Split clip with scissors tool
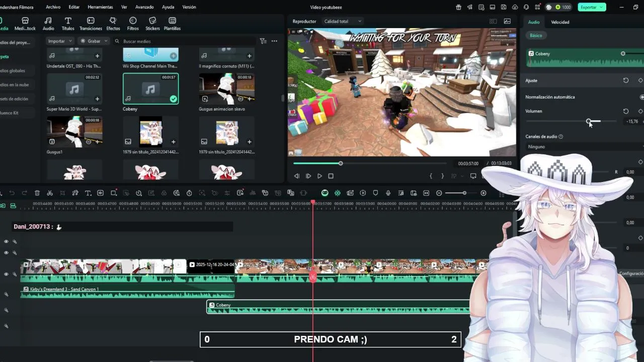 [50, 193]
